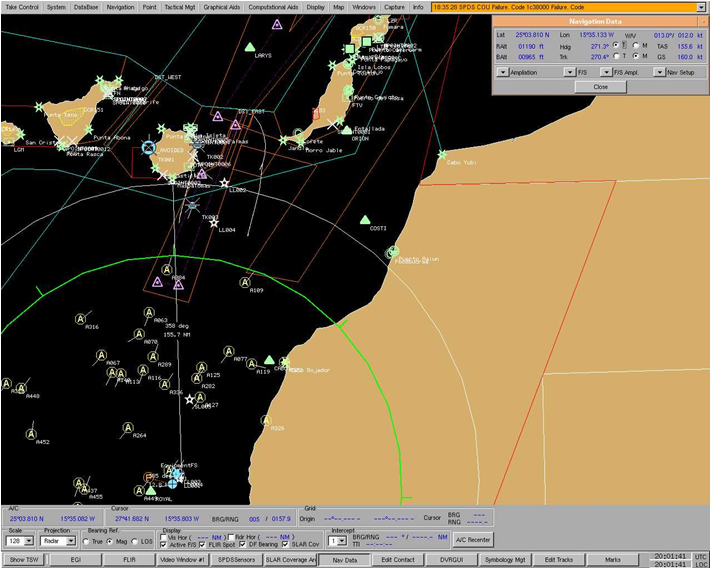Select Mag bearing reference radio button
711x569 pixels.
(x=109, y=542)
